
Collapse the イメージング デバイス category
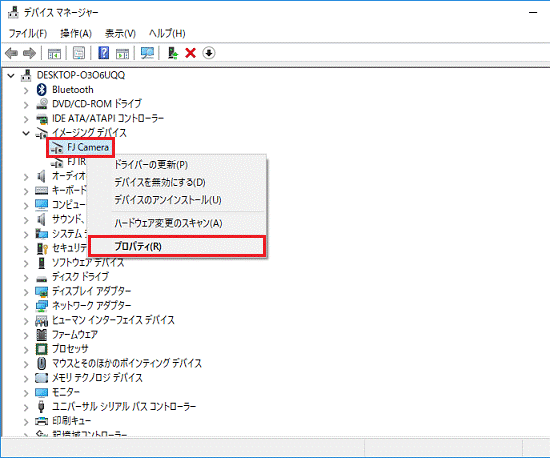(x=26, y=133)
